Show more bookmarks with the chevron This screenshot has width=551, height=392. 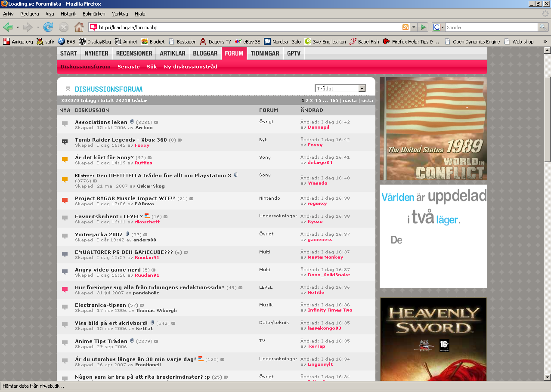pyautogui.click(x=545, y=42)
